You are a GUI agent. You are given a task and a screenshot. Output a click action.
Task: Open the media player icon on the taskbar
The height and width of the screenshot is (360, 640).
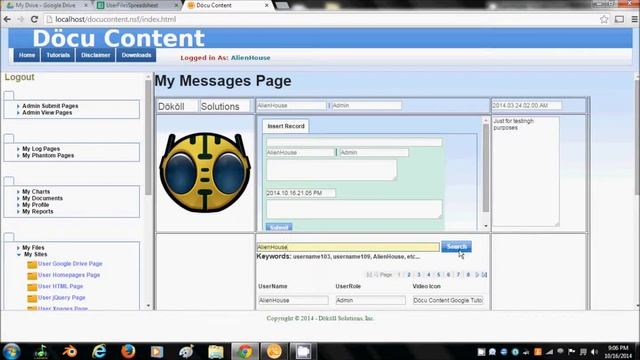pyautogui.click(x=157, y=351)
